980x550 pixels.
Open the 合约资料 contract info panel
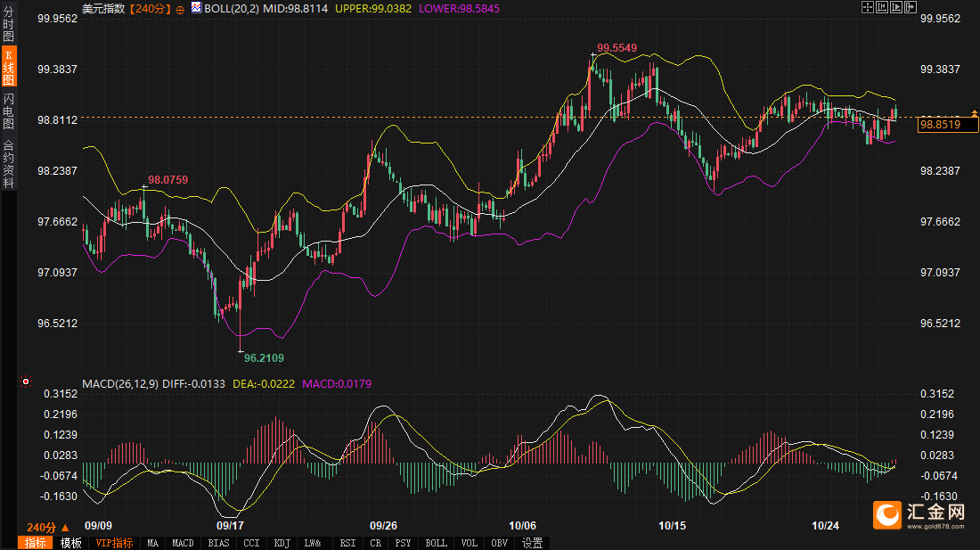tap(9, 164)
